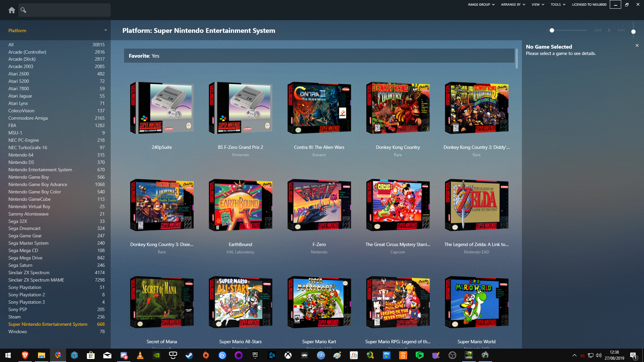Screen dimensions: 644x362
Task: Close the No Game Selected details panel
Action: point(637,46)
